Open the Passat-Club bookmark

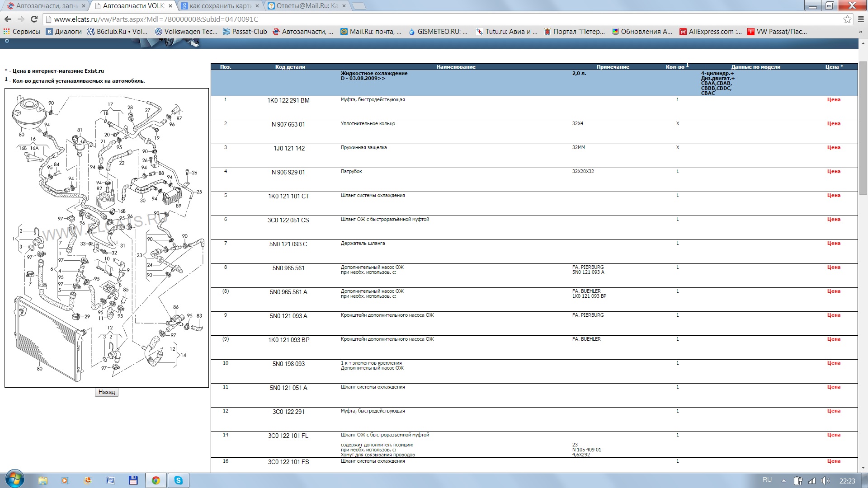click(245, 32)
